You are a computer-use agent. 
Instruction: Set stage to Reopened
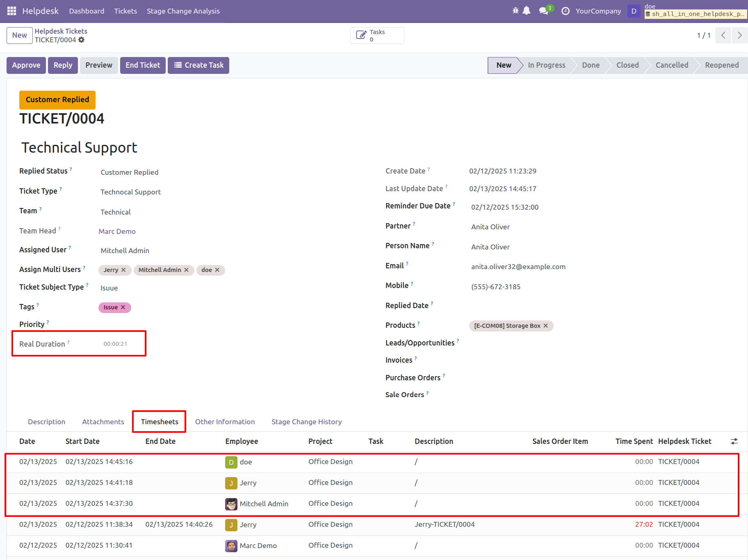[722, 65]
